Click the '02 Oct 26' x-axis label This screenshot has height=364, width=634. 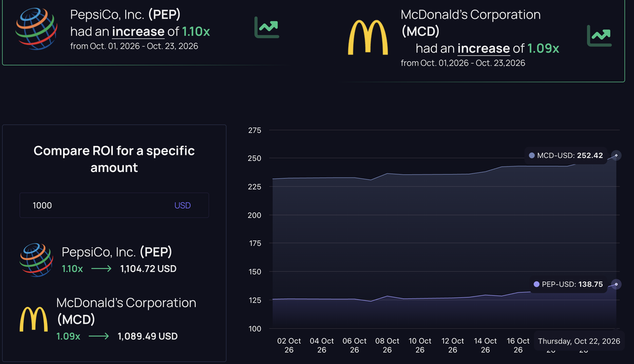(x=289, y=345)
